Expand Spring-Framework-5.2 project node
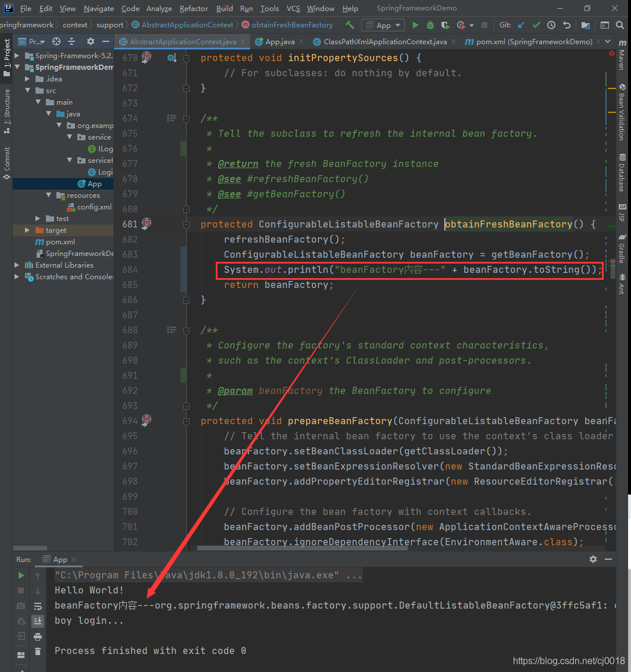 pyautogui.click(x=17, y=56)
